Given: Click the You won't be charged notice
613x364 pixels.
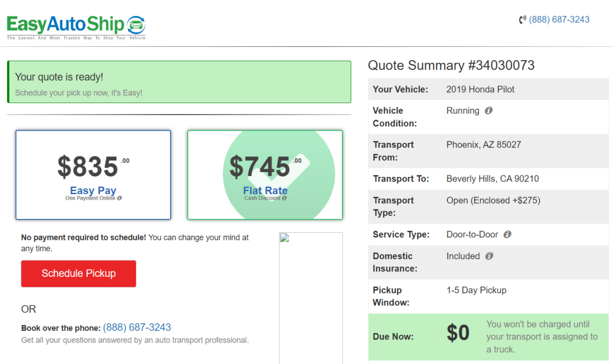Looking at the screenshot, I should [x=542, y=336].
